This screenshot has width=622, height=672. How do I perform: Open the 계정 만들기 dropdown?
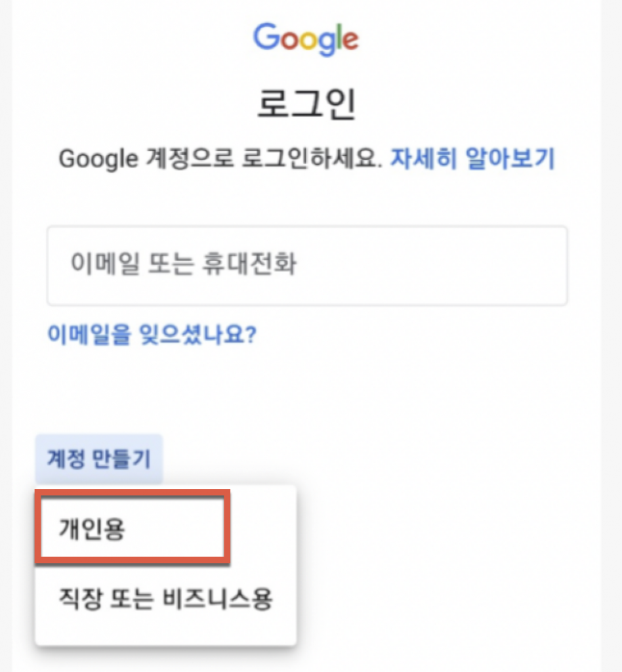coord(98,459)
